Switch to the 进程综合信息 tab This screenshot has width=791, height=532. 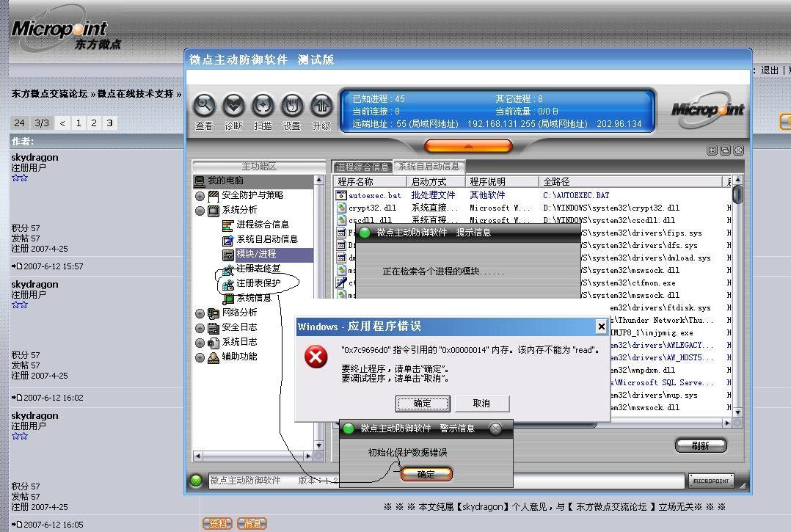(362, 167)
